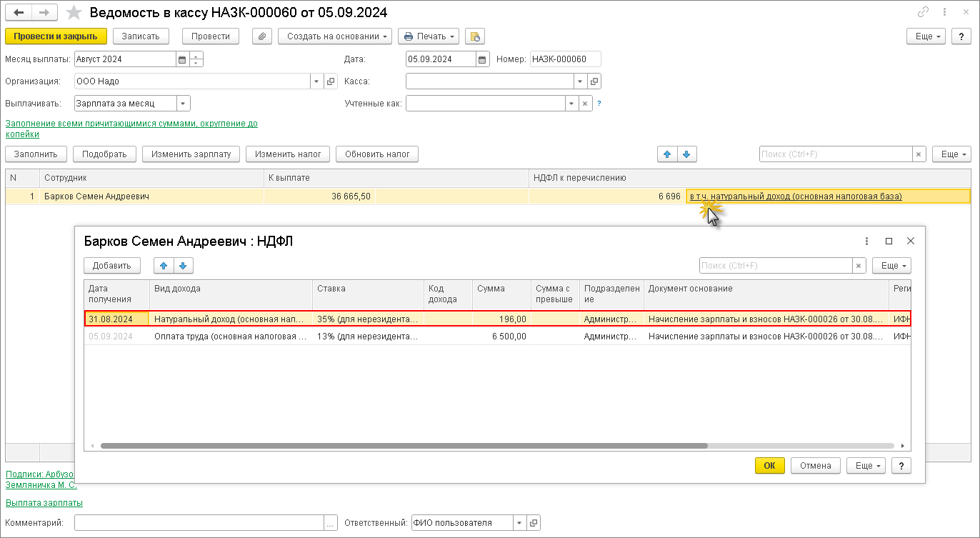
Task: Clear the Учтенные как field
Action: coord(586,104)
